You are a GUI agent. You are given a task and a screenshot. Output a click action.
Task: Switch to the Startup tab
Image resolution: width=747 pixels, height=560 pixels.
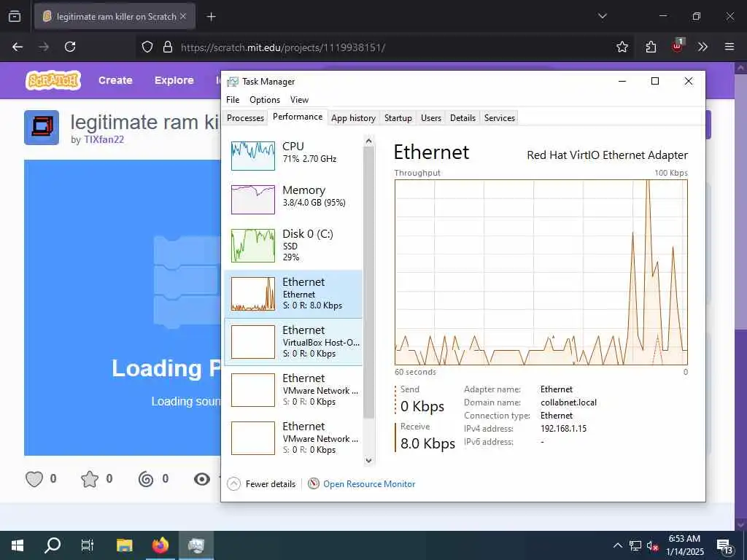tap(398, 117)
